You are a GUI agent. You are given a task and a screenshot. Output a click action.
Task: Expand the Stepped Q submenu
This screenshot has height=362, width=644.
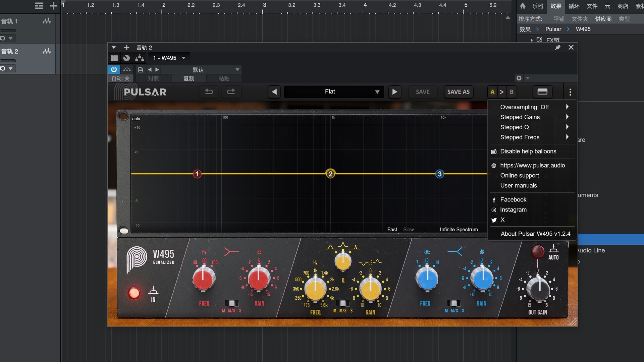coord(532,127)
